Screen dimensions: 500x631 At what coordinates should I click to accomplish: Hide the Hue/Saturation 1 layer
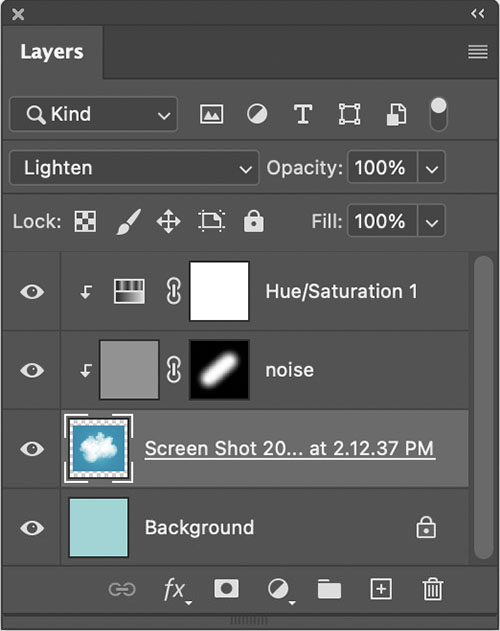[32, 292]
